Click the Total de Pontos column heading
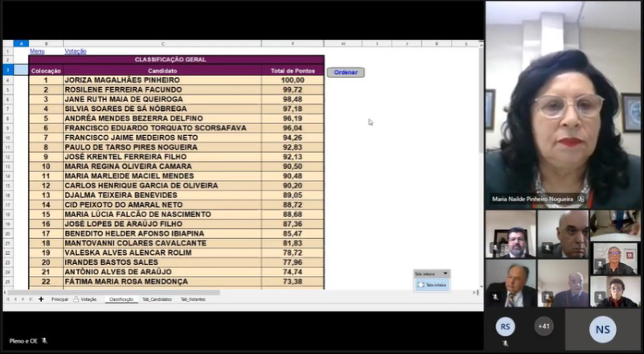The image size is (644, 354). tap(292, 71)
